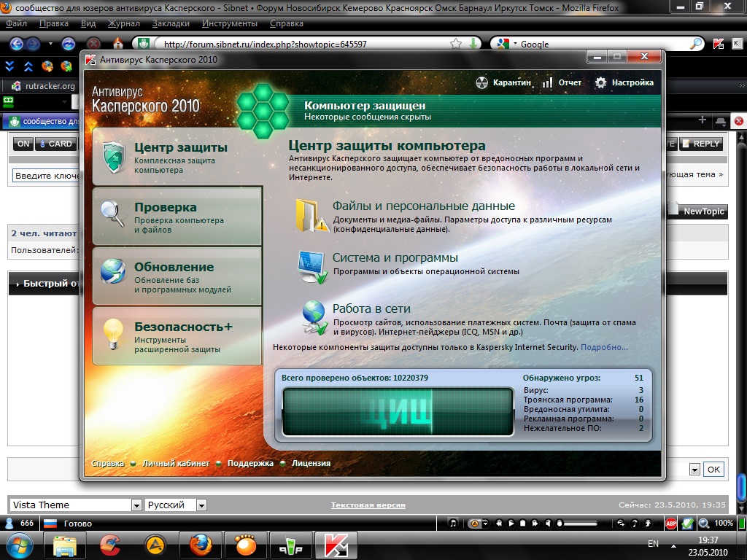Click the globe icon for Работа в сети

[314, 318]
